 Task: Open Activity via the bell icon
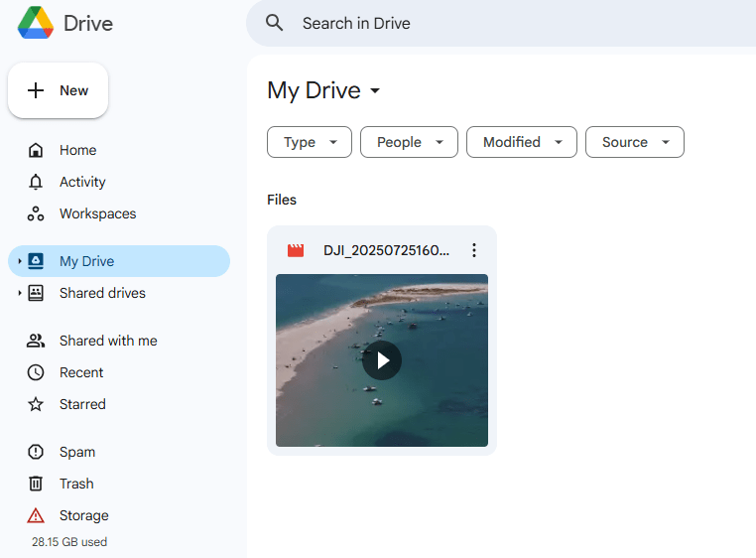[36, 182]
